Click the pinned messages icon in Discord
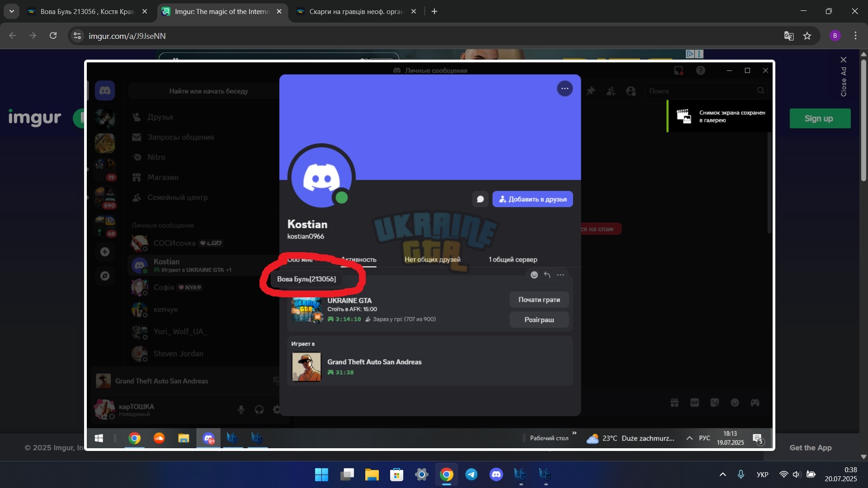This screenshot has height=488, width=868. pos(591,91)
